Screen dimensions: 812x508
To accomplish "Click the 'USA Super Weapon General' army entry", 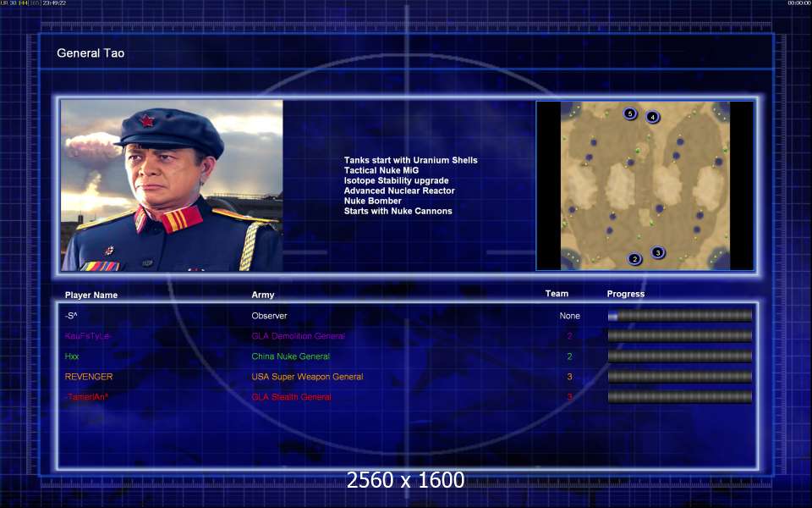I will coord(308,377).
